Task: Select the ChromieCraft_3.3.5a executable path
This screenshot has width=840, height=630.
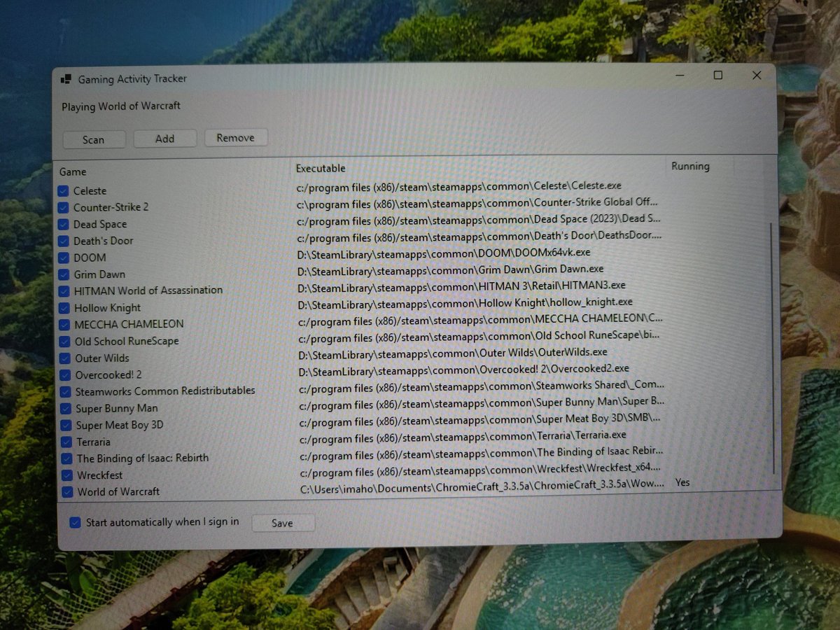Action: tap(482, 486)
